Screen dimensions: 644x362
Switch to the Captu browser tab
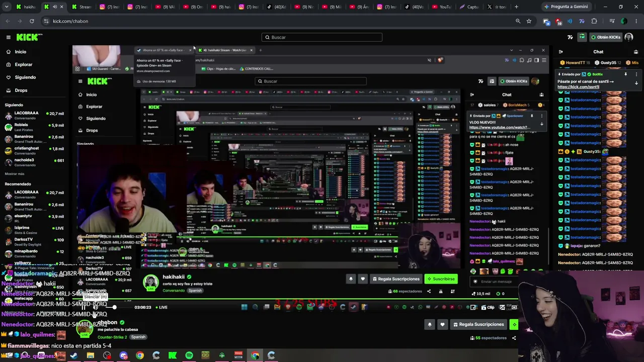(x=469, y=7)
